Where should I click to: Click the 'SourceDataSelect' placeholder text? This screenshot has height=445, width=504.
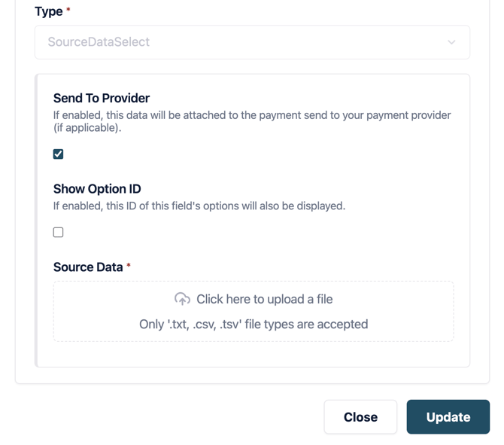pyautogui.click(x=99, y=42)
